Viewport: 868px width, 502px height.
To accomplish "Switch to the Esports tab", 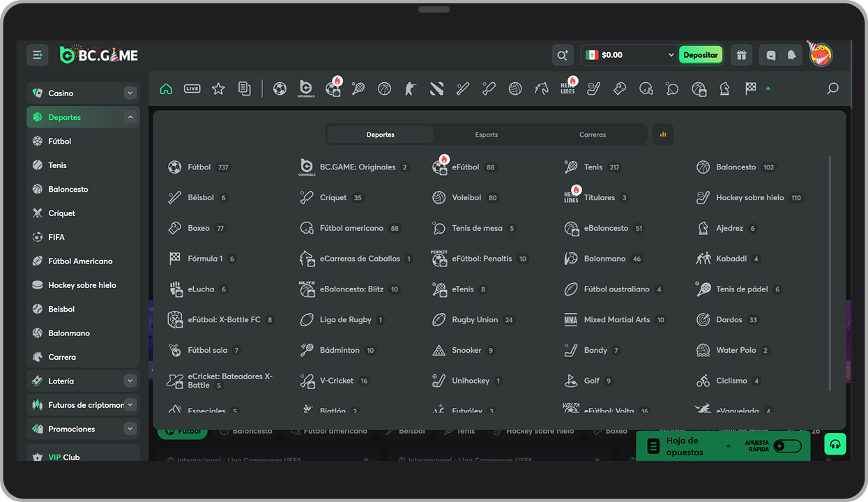I will (x=486, y=134).
